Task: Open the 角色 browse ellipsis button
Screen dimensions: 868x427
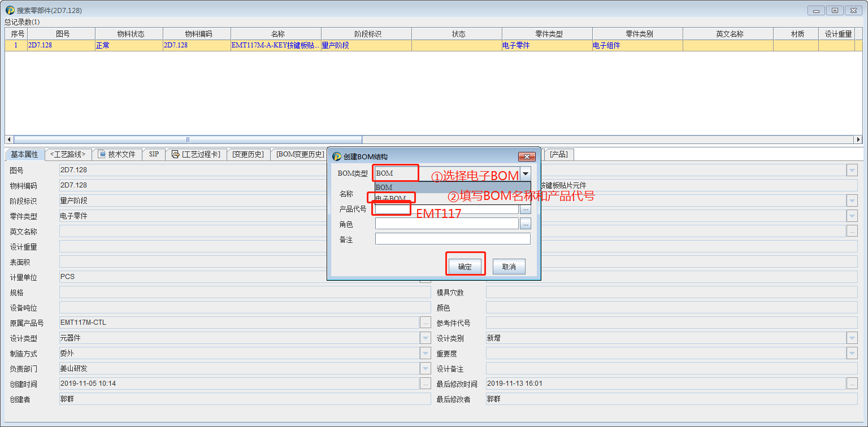Action: 526,223
